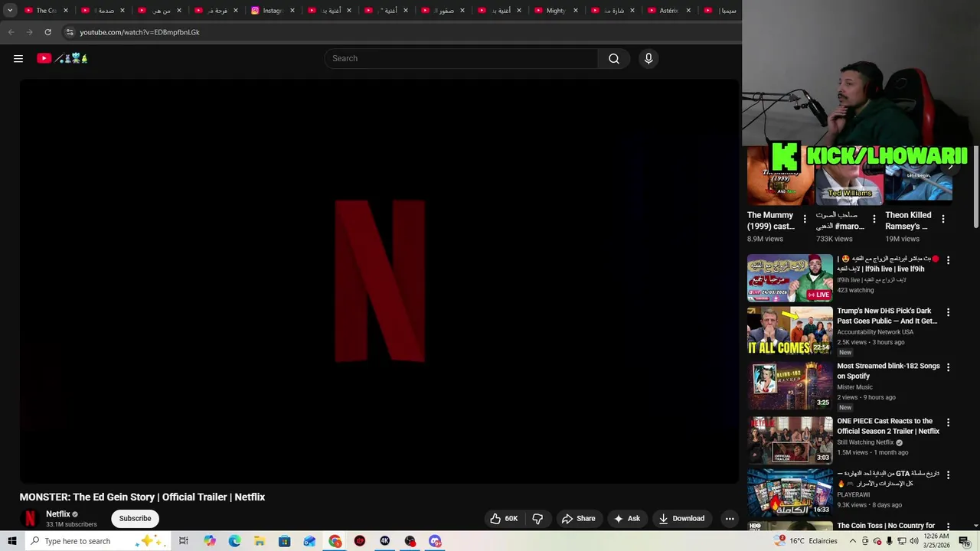
Task: Open more actions ellipsis under video
Action: (x=730, y=518)
